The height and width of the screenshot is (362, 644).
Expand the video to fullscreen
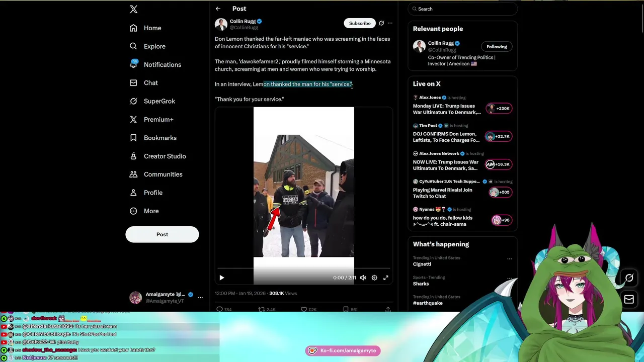pos(386,278)
